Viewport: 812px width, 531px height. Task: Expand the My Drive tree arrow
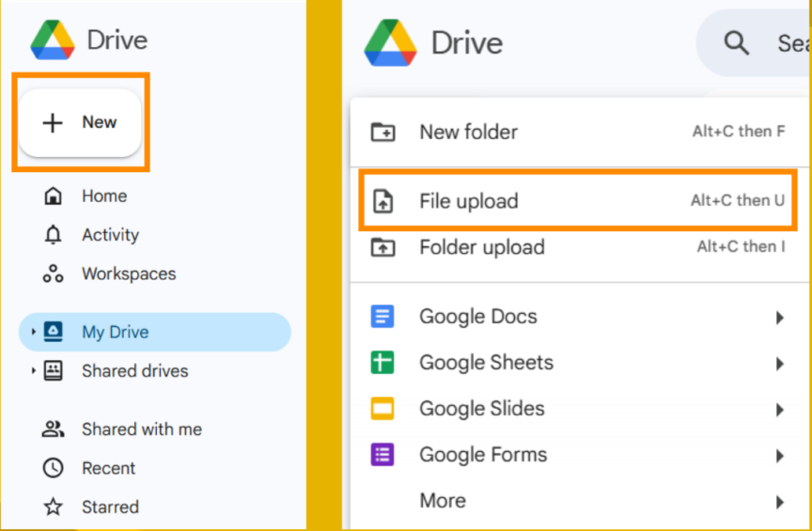point(34,332)
